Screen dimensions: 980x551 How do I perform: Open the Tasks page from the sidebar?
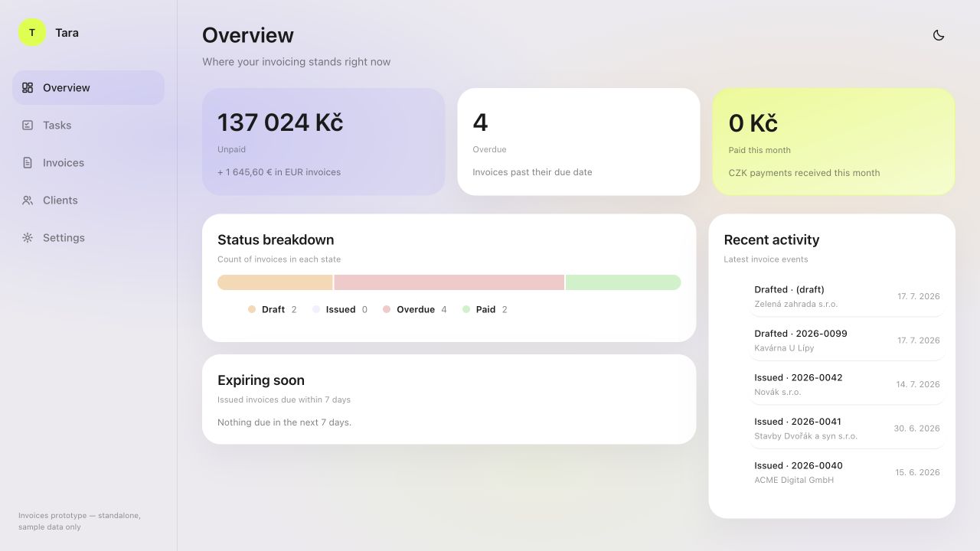pos(88,126)
